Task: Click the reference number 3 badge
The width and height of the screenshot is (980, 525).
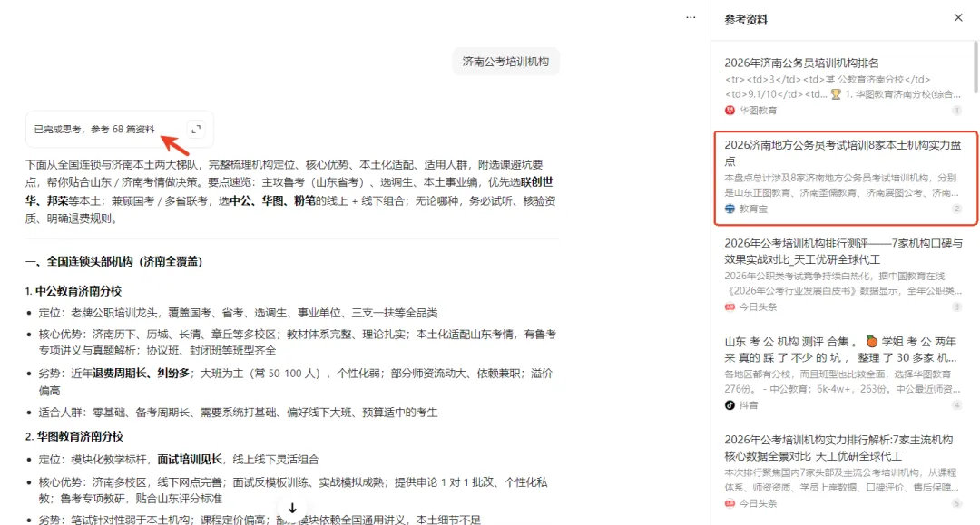Action: (957, 307)
